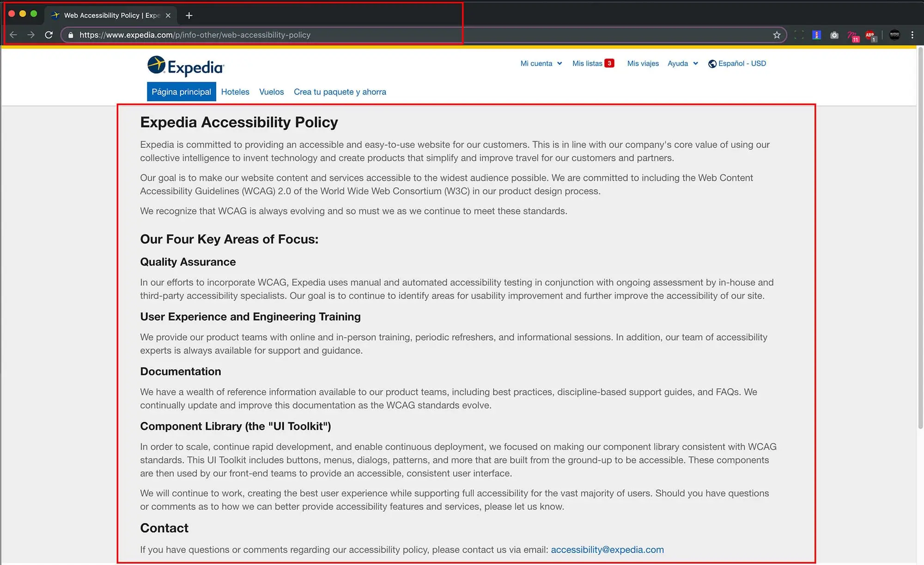Bookmark this page with the star icon

[777, 35]
